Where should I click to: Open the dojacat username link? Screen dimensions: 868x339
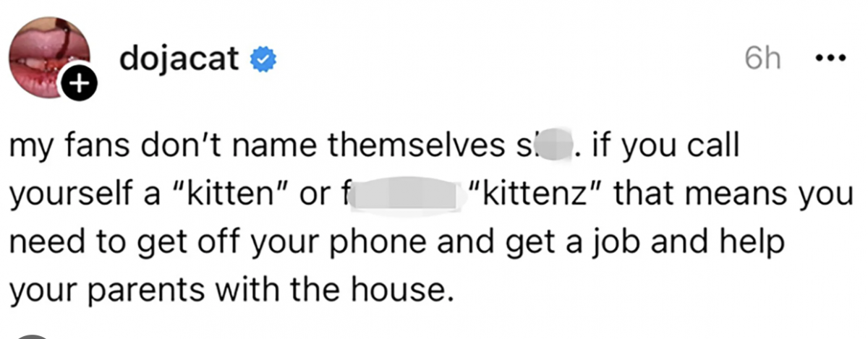click(179, 59)
